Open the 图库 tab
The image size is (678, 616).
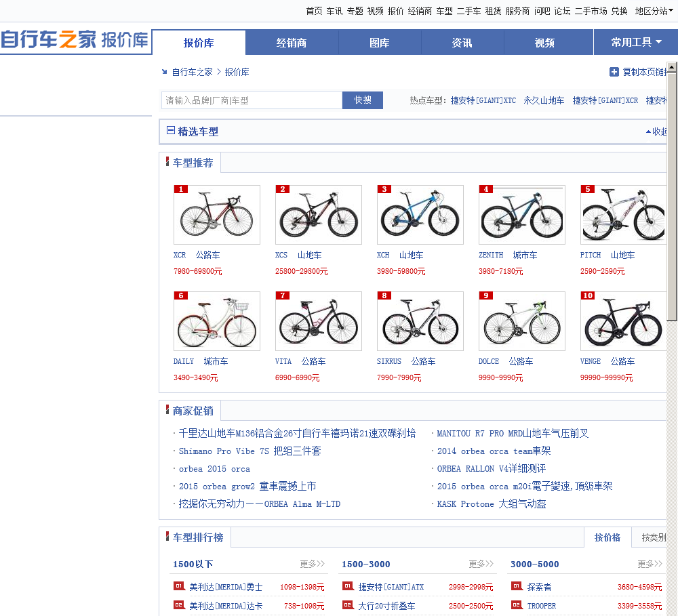click(x=380, y=43)
